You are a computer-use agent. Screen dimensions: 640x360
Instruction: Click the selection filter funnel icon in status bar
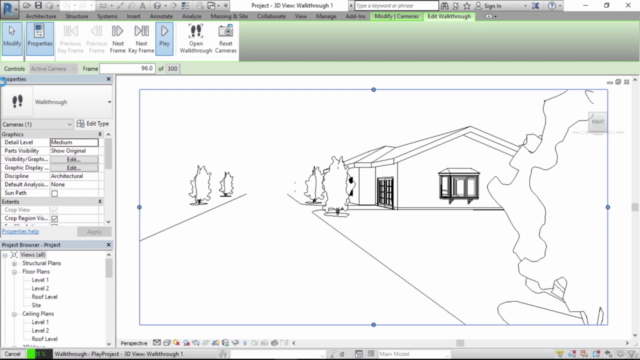[x=632, y=354]
